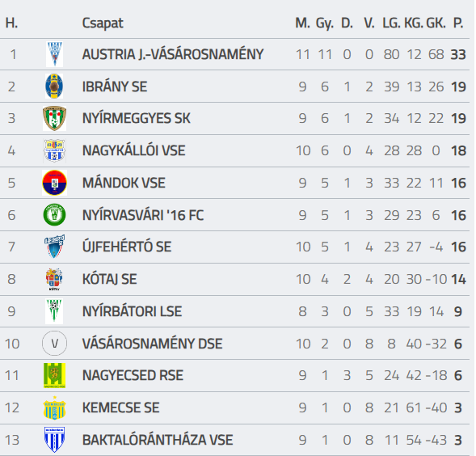The height and width of the screenshot is (456, 476).
Task: Open the KEMECSE SE team name link
Action: point(121,407)
